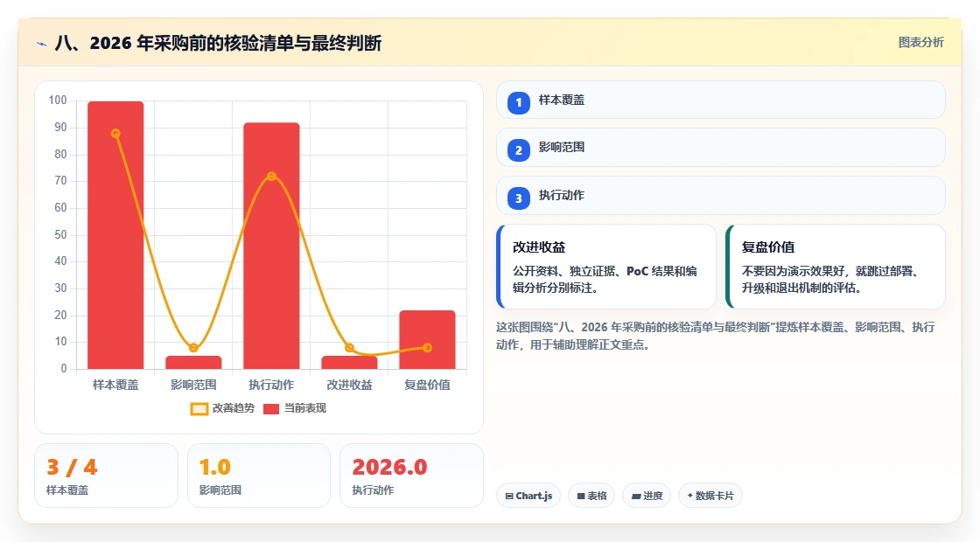Click the icon inside Chart.js chip
980x542 pixels.
tap(509, 496)
